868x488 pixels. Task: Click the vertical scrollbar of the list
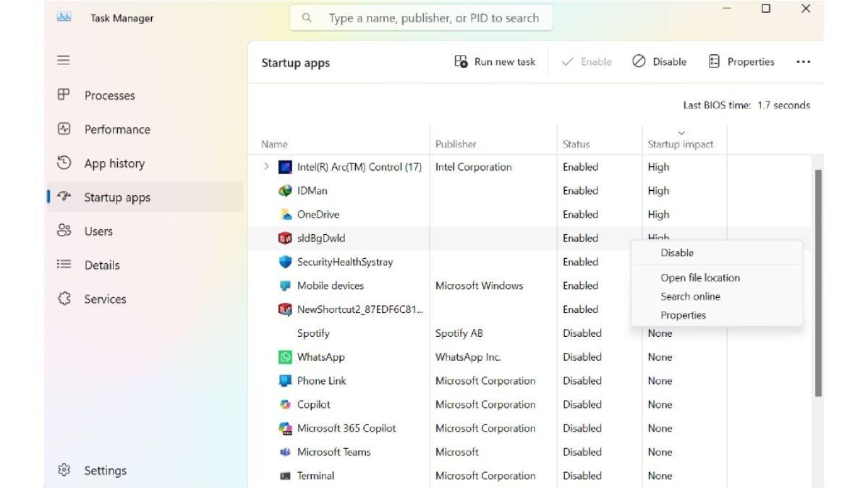[x=818, y=282]
